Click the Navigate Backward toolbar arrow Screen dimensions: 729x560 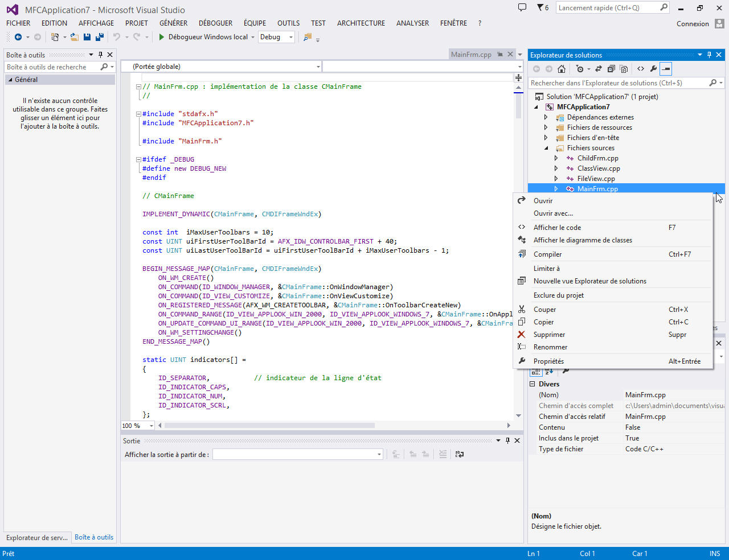(x=18, y=37)
